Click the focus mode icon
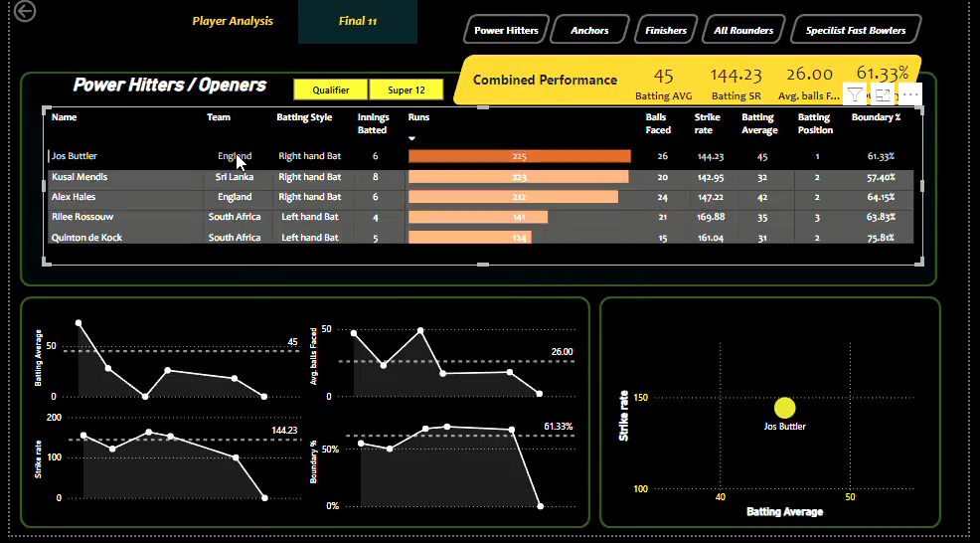The height and width of the screenshot is (543, 980). point(883,94)
